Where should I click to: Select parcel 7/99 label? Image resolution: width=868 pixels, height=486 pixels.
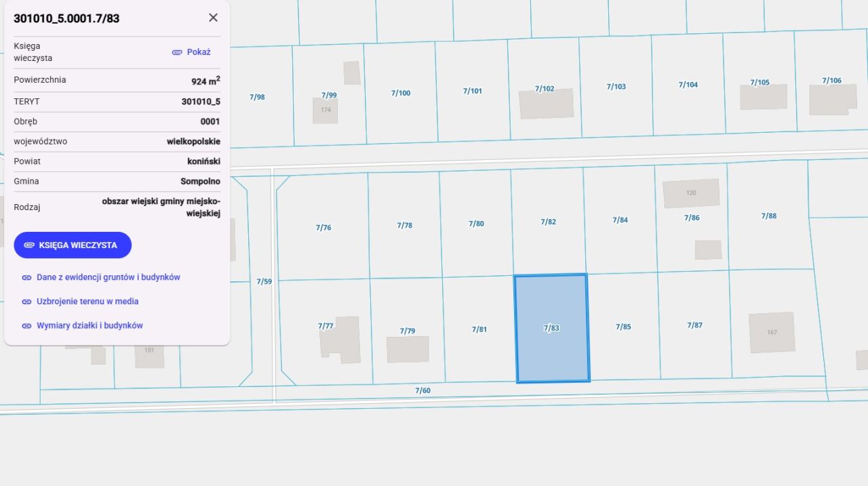point(329,95)
